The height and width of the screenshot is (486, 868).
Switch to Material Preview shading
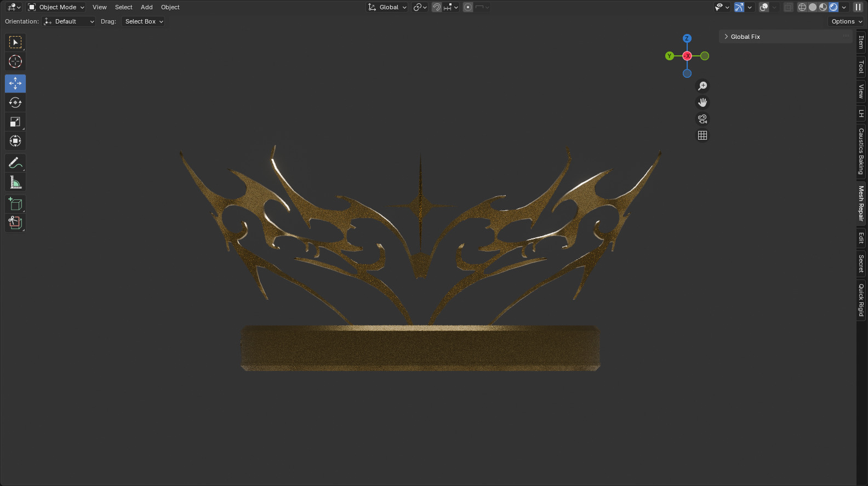[823, 7]
